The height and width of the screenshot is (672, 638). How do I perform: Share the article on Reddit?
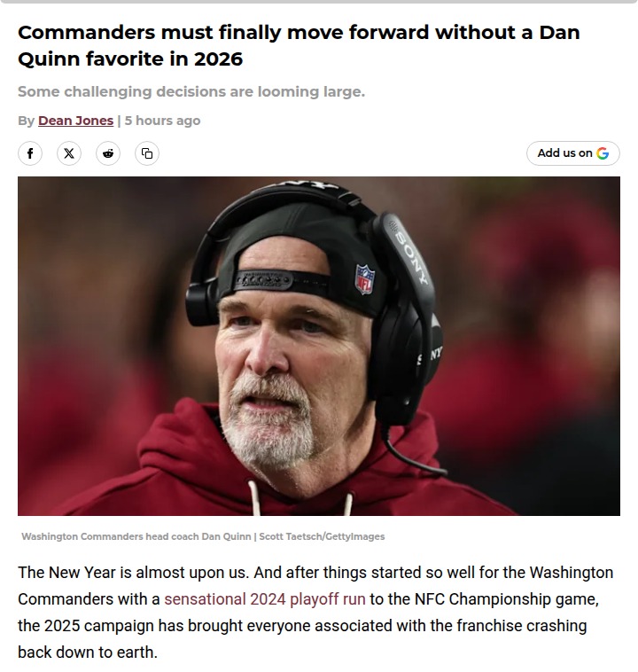pos(108,153)
